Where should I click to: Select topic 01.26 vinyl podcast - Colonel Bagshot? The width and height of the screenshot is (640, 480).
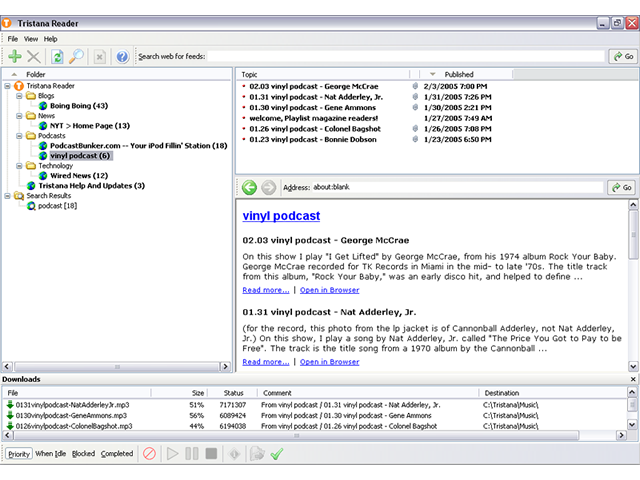[x=315, y=129]
